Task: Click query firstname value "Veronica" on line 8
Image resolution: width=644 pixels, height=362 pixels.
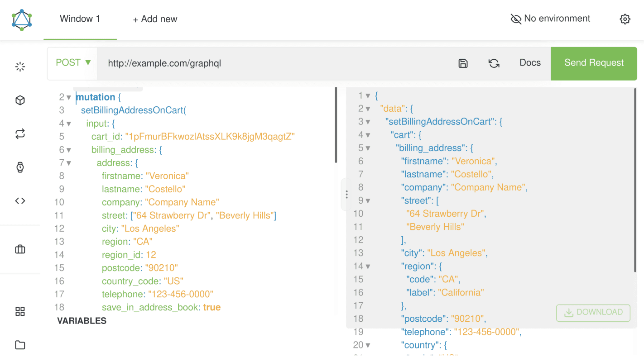Action: pos(167,176)
